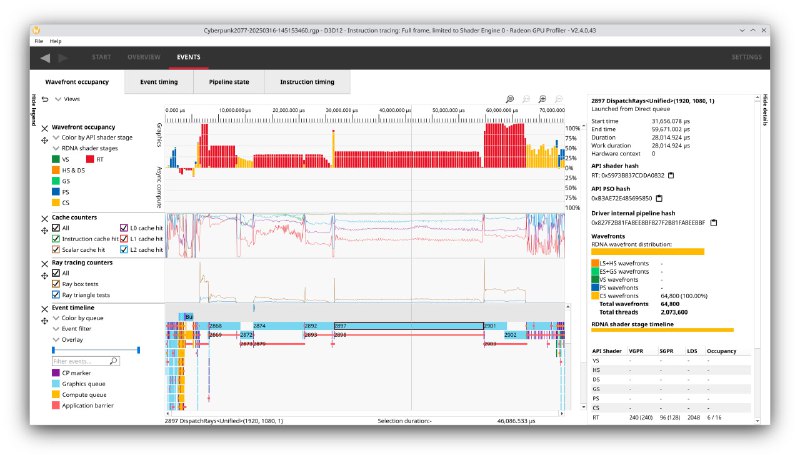This screenshot has height=460, width=800.
Task: Open the Event timing sub-tab
Action: [159, 82]
